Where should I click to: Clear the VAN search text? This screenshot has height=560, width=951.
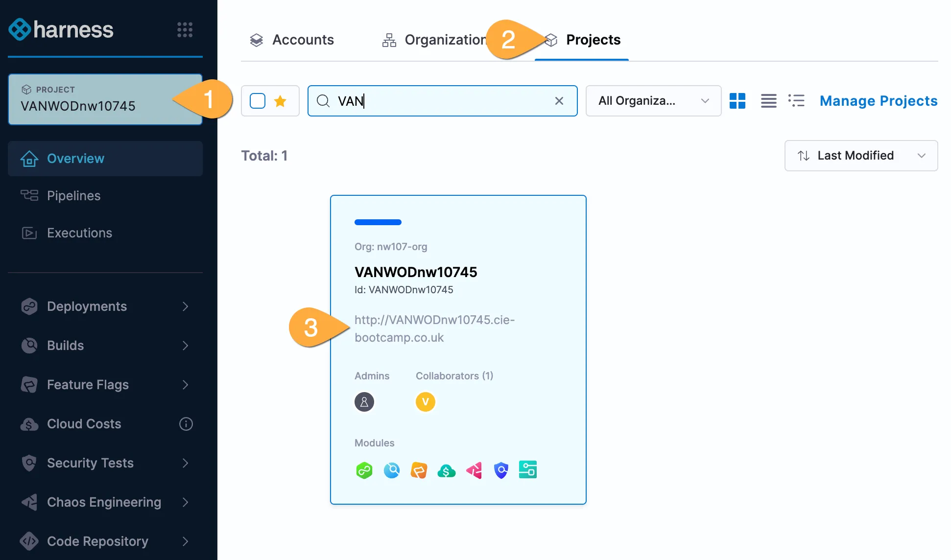click(x=559, y=101)
